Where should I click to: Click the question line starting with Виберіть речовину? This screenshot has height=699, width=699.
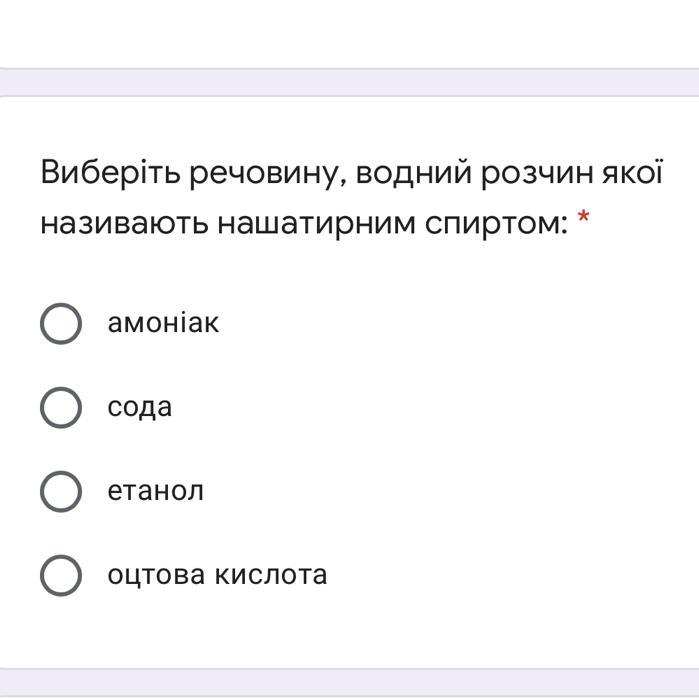350,173
